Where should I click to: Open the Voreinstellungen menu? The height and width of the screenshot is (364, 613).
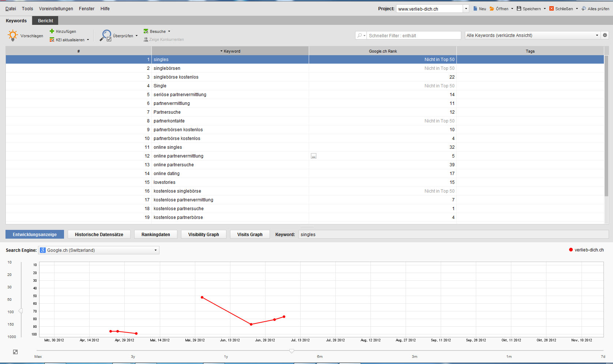tap(56, 8)
